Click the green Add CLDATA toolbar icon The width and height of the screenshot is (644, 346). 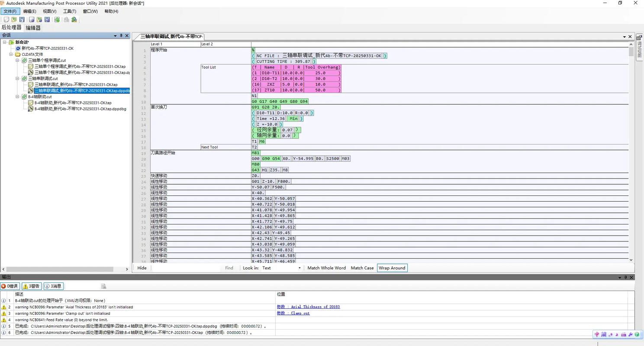57,19
